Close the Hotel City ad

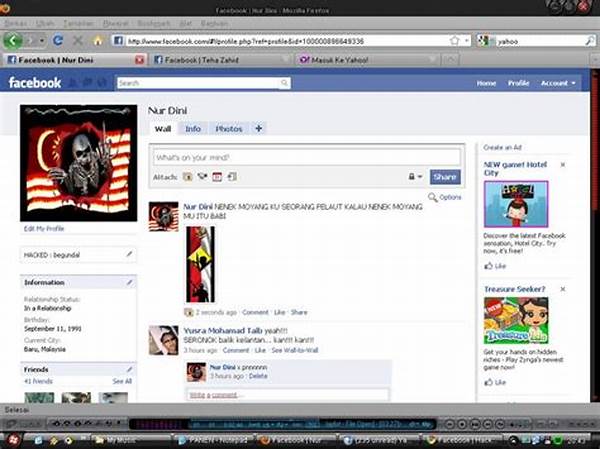coord(563,165)
